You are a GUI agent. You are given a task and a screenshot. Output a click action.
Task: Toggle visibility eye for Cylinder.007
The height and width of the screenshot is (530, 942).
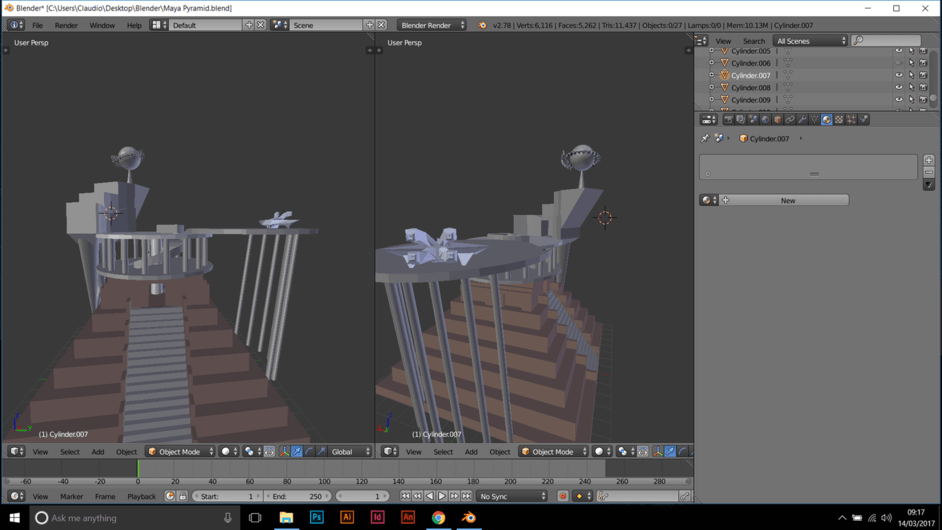coord(899,75)
